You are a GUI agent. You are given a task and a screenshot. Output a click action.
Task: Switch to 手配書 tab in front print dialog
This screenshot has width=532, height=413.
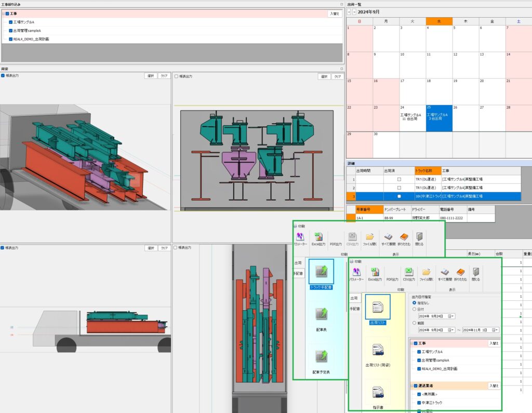354,308
